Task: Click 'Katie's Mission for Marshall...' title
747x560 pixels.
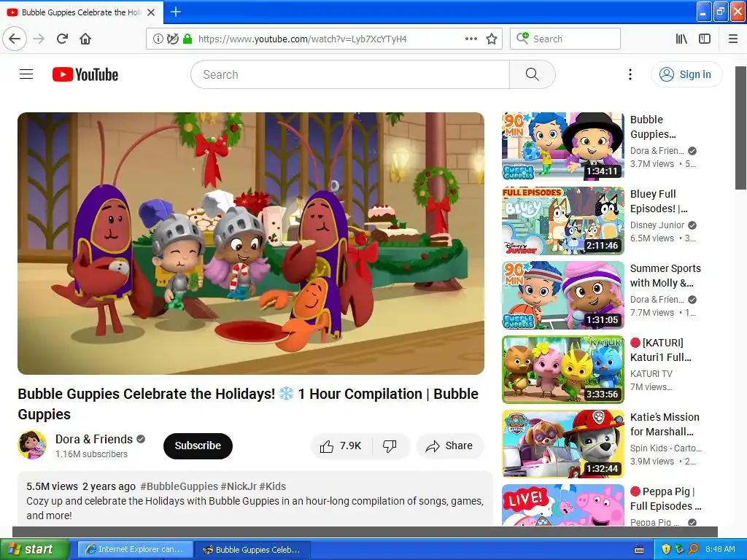Action: coord(665,424)
